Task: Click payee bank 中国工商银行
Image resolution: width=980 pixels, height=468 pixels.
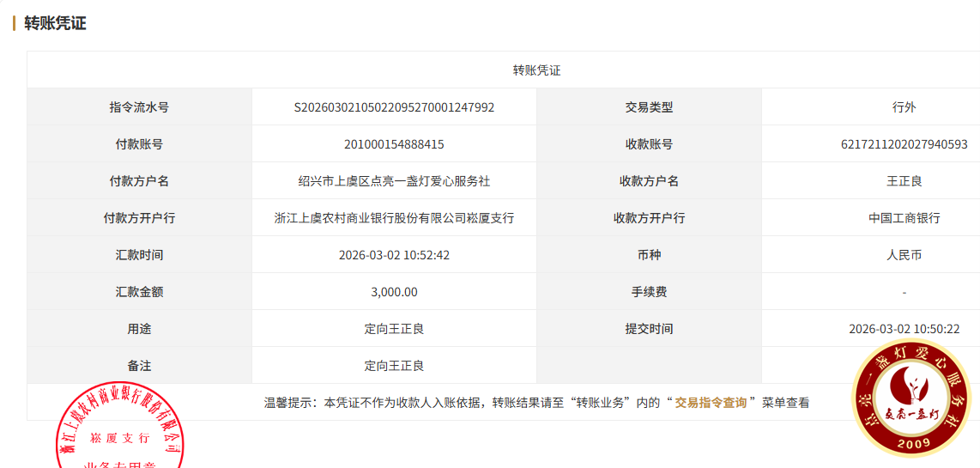Action: coord(904,218)
